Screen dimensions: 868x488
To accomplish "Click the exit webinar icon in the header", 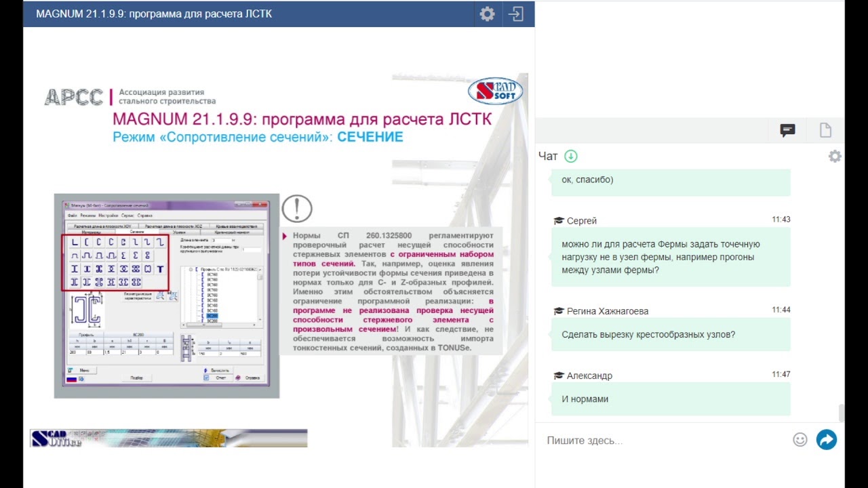I will click(517, 14).
